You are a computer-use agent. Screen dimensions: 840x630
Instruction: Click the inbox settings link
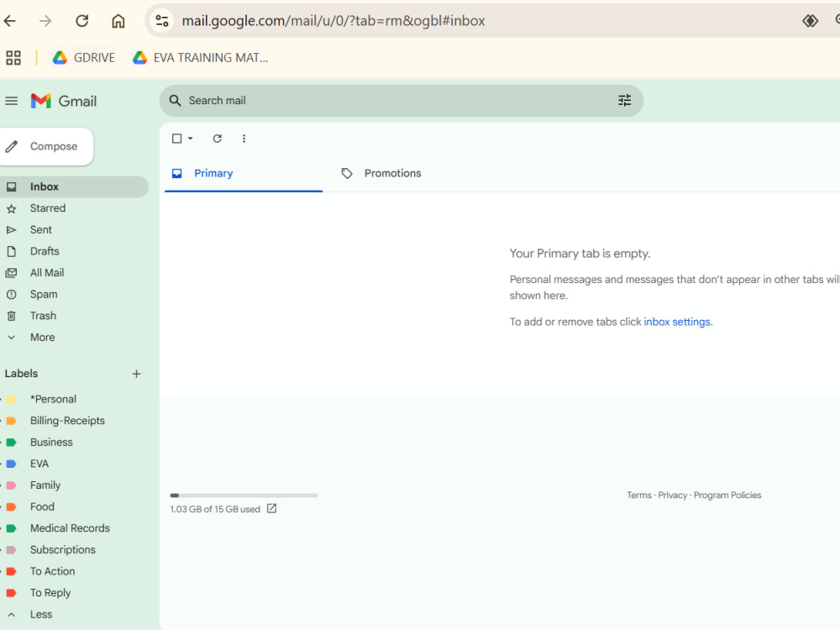tap(677, 322)
